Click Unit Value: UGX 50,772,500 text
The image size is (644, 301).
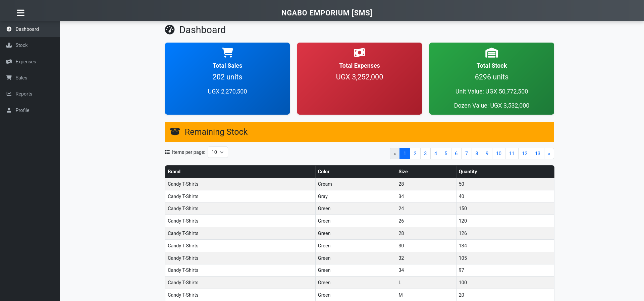tap(492, 92)
